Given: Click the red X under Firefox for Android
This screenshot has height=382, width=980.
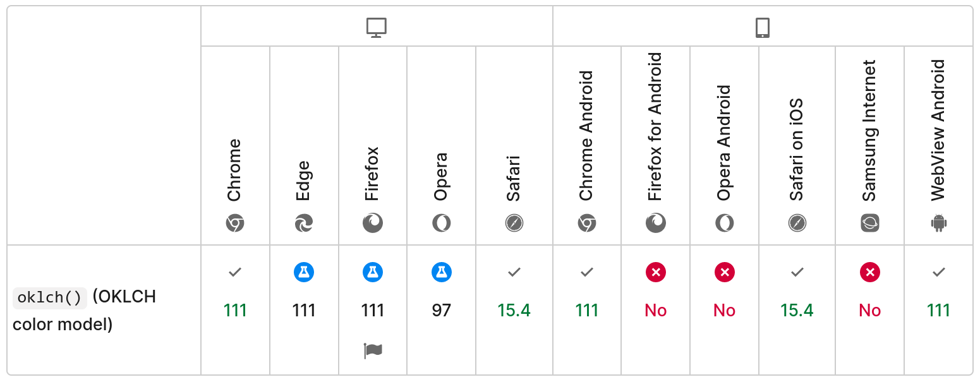Looking at the screenshot, I should [656, 272].
